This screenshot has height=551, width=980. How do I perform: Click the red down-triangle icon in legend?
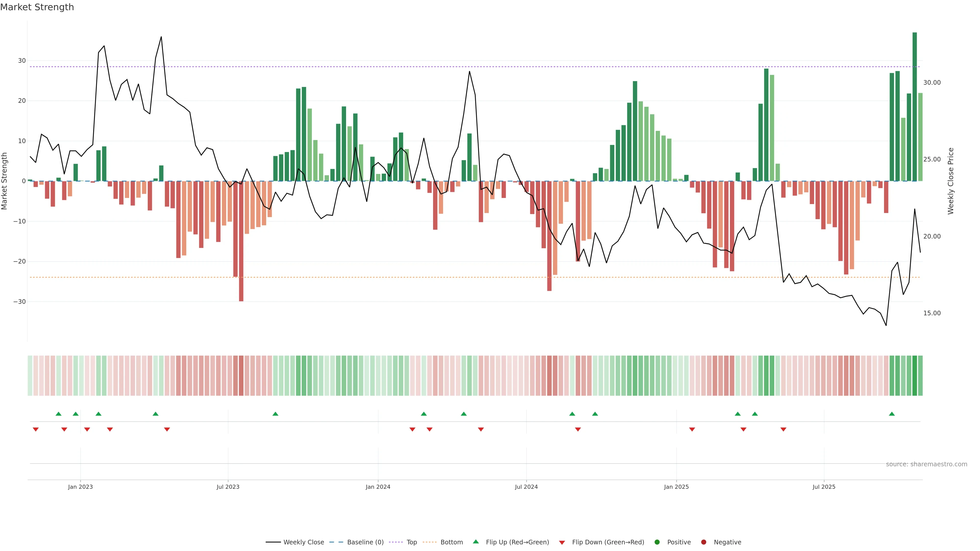pos(562,543)
